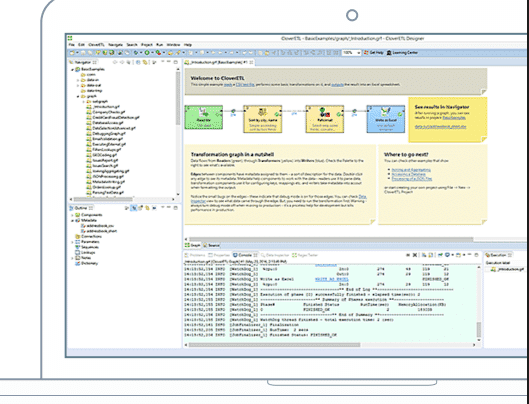Click Collapse All icon in Navigator toolbar
Viewport: 529px width, 404px height.
point(138,62)
